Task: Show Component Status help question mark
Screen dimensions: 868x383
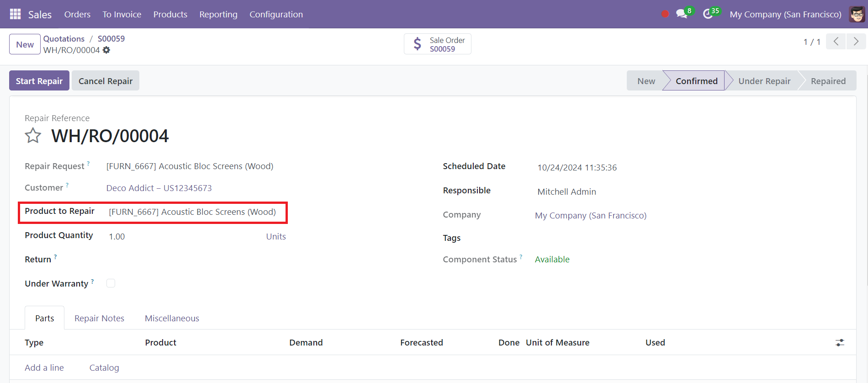Action: (x=521, y=256)
